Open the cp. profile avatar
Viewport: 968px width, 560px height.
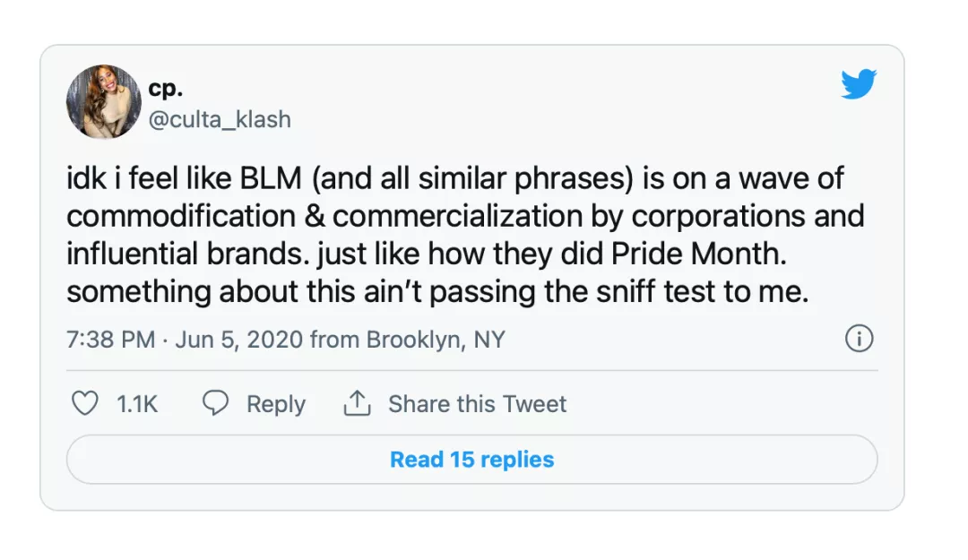(104, 101)
